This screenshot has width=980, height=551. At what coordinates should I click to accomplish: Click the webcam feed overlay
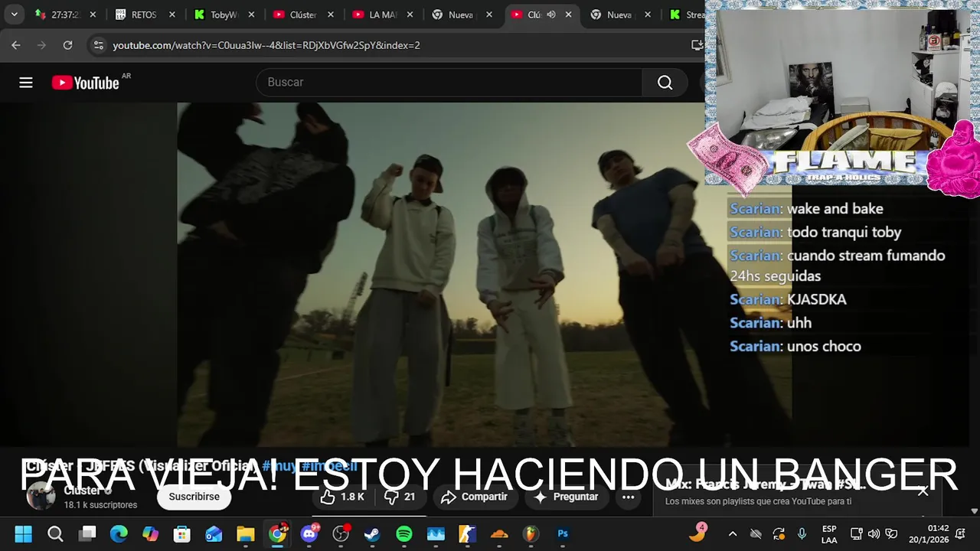point(838,80)
